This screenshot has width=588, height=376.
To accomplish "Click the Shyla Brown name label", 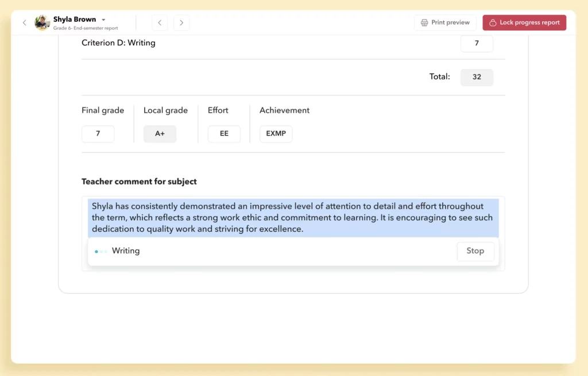I will click(75, 19).
